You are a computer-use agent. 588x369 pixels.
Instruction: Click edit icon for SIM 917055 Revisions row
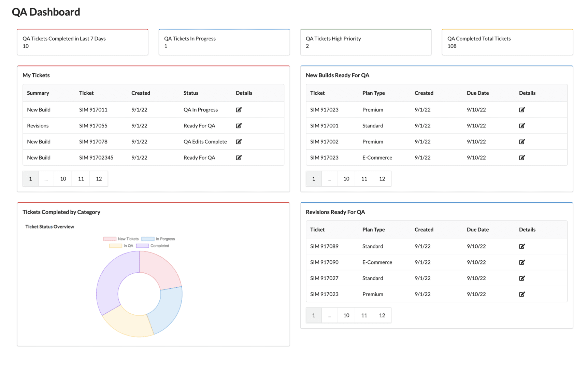[x=239, y=126]
